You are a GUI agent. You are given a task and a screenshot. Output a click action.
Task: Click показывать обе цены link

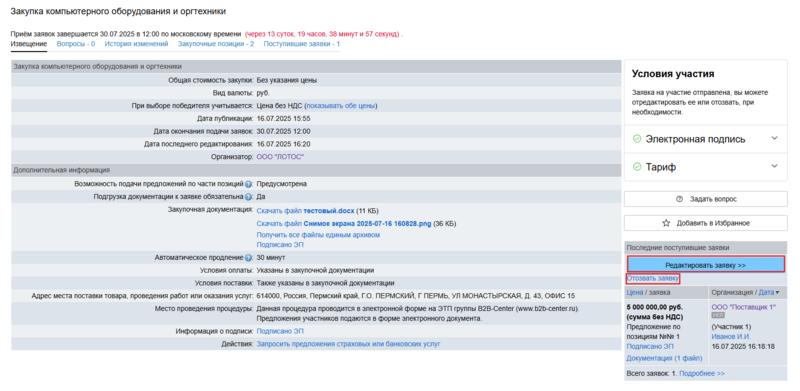click(341, 106)
